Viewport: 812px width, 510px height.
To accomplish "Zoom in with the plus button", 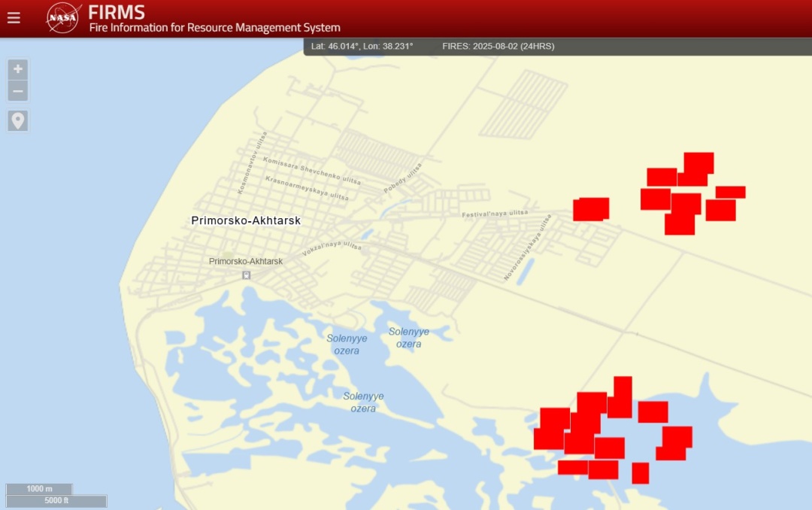I will [x=18, y=69].
